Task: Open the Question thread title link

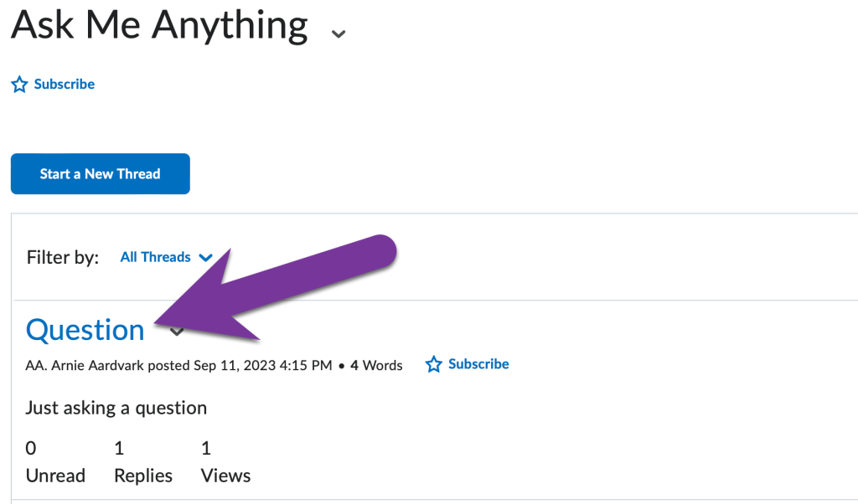Action: (85, 330)
